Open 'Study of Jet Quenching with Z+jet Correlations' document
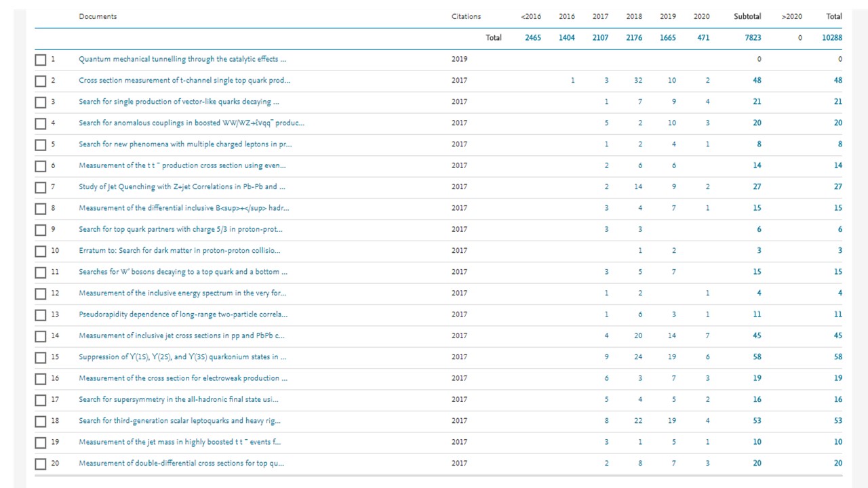The width and height of the screenshot is (868, 488). (182, 186)
